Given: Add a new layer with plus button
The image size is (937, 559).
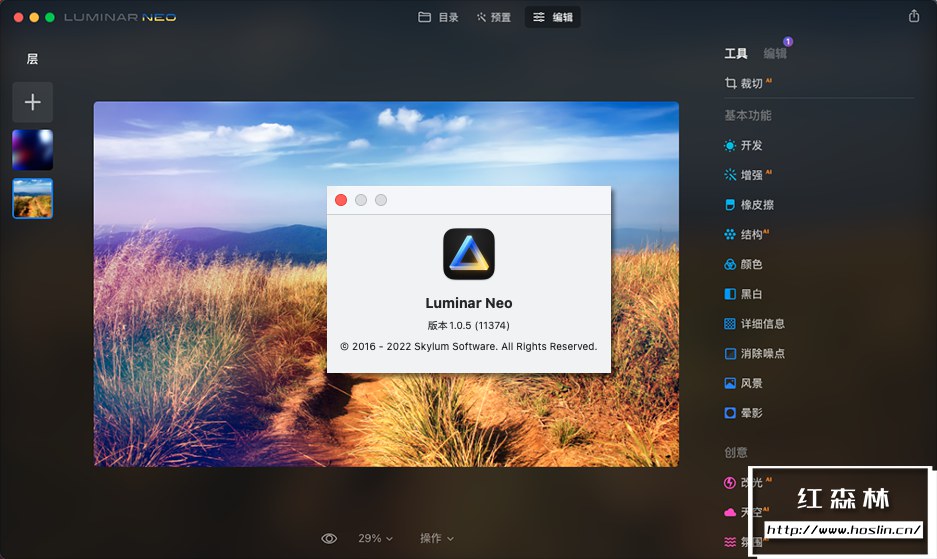Looking at the screenshot, I should [33, 102].
